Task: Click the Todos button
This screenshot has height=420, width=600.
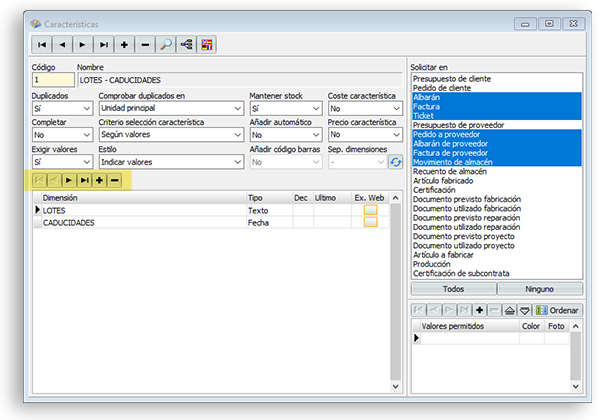Action: (453, 288)
